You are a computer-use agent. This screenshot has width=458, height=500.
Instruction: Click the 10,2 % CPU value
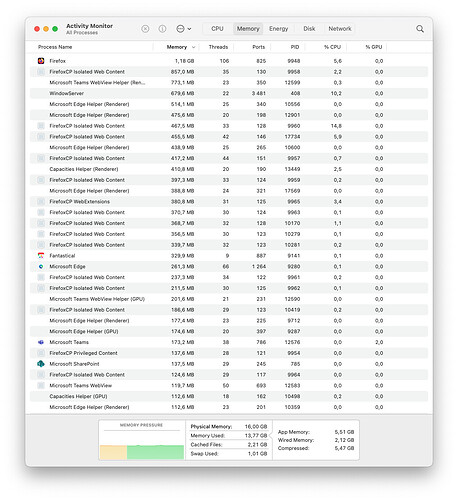pos(336,93)
